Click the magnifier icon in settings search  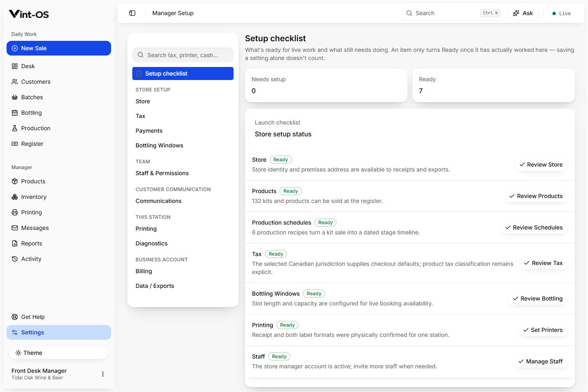tap(140, 55)
